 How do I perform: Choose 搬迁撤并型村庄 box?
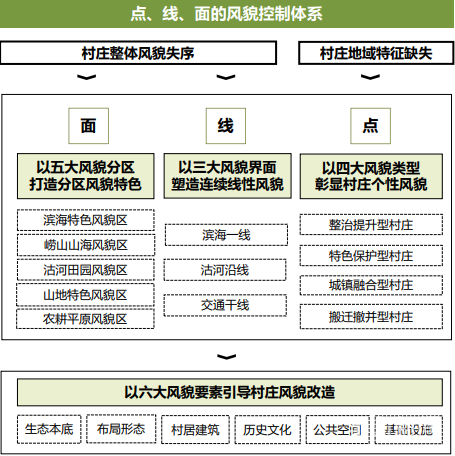[371, 317]
